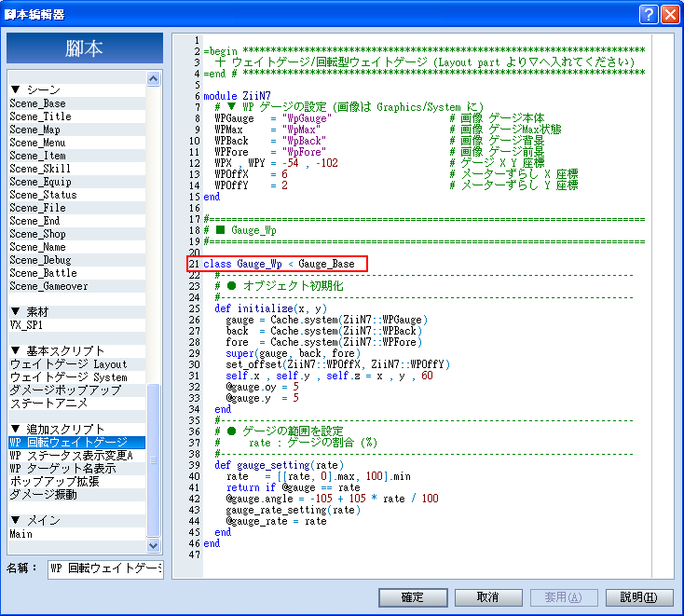Select Scene_Gameover script
Screen dimensions: 684x616
(x=76, y=286)
